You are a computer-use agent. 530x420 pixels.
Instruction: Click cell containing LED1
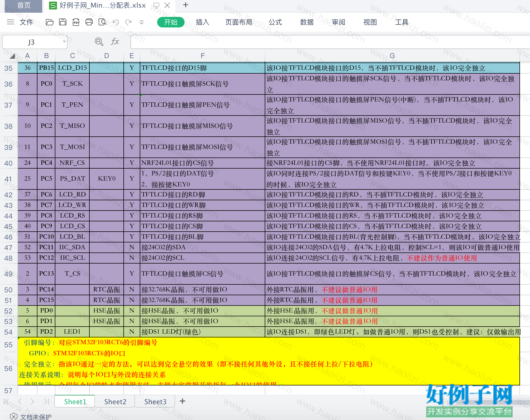(73, 332)
